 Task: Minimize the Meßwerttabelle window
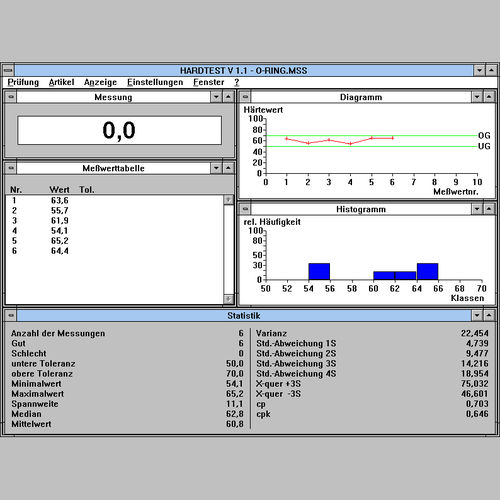pos(216,168)
